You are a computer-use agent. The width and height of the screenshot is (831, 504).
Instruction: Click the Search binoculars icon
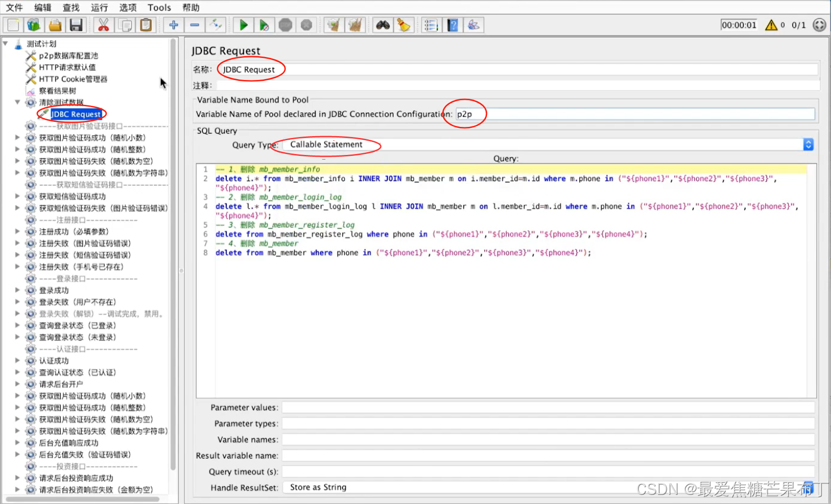tap(383, 25)
